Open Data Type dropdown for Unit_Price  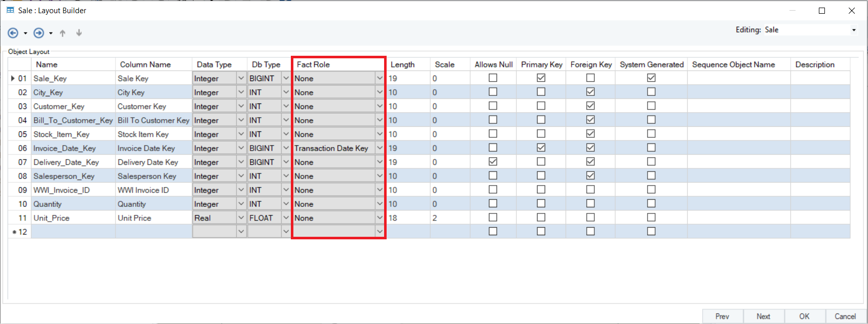point(241,218)
